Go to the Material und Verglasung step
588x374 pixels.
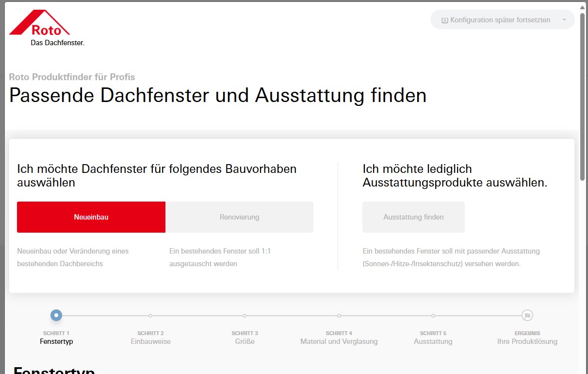click(339, 341)
